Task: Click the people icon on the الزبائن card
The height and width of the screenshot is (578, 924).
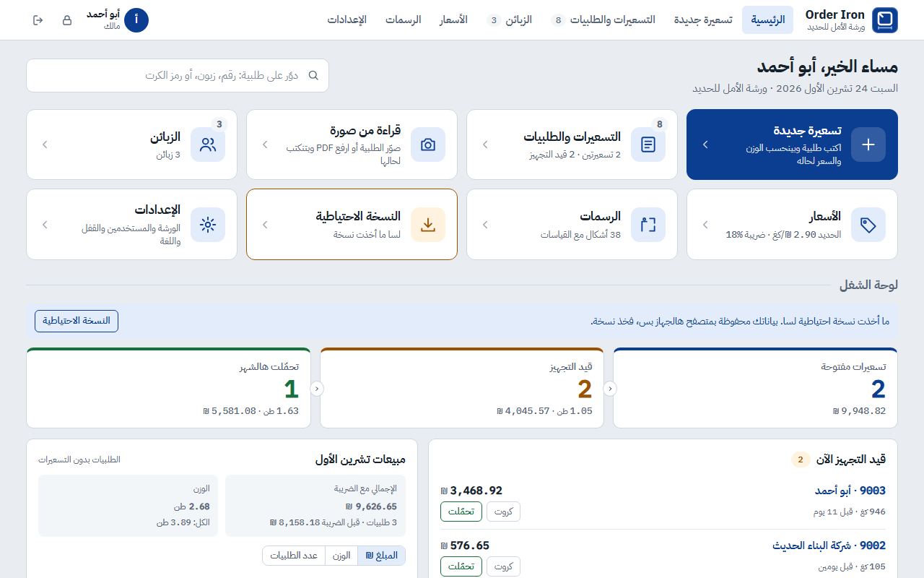Action: coord(208,144)
